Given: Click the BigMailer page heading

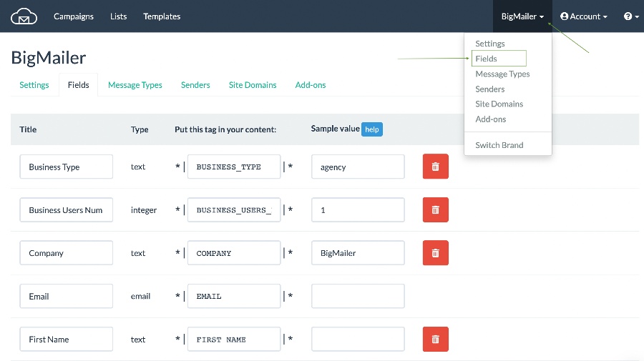Looking at the screenshot, I should (x=49, y=58).
